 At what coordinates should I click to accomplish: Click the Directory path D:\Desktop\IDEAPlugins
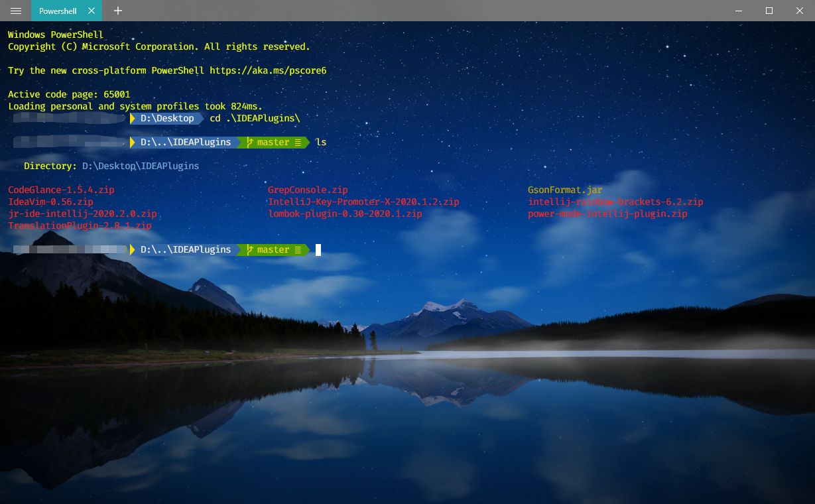pyautogui.click(x=141, y=166)
